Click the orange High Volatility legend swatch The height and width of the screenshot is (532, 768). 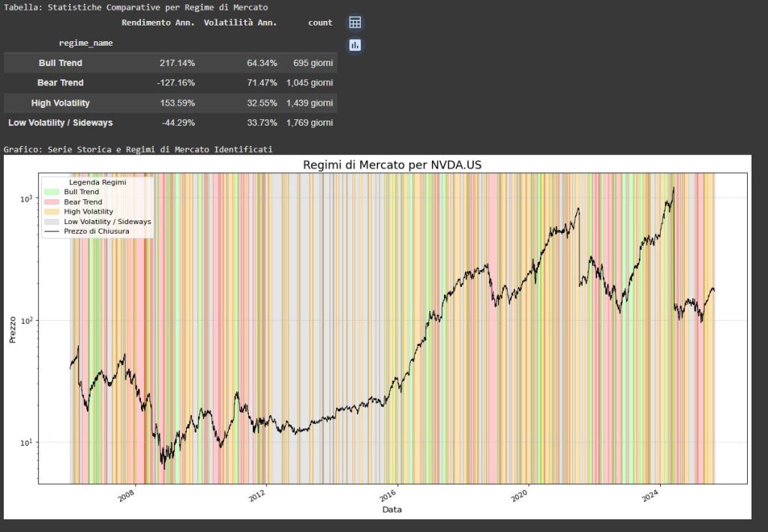[52, 211]
